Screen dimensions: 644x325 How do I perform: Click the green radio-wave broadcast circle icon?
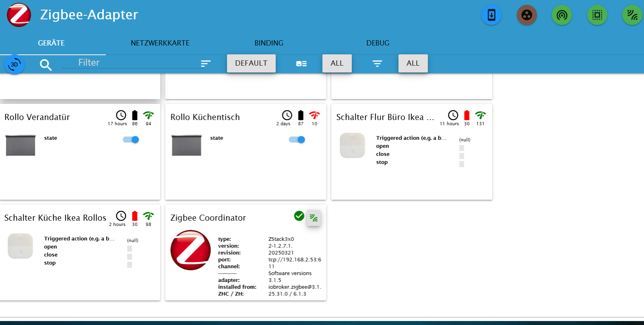point(562,15)
